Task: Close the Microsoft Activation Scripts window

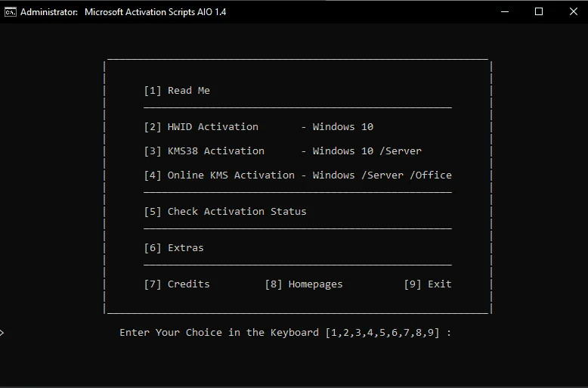Action: pyautogui.click(x=574, y=11)
